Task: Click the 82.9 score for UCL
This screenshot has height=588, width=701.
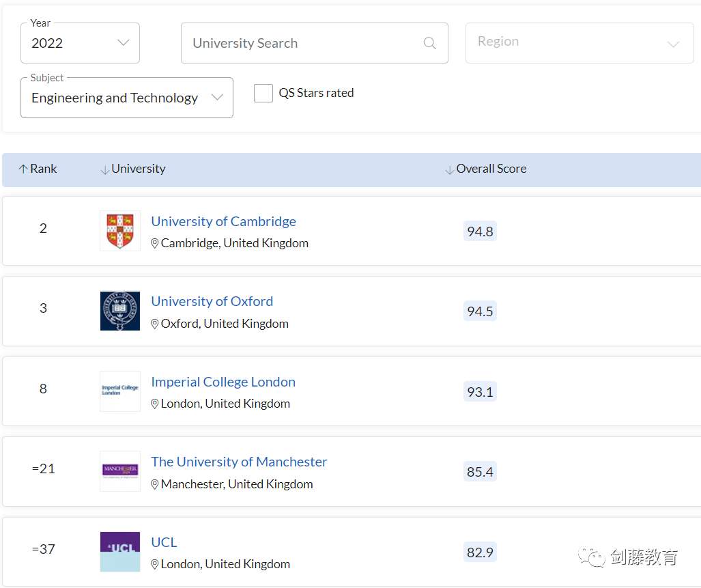Action: pos(480,552)
